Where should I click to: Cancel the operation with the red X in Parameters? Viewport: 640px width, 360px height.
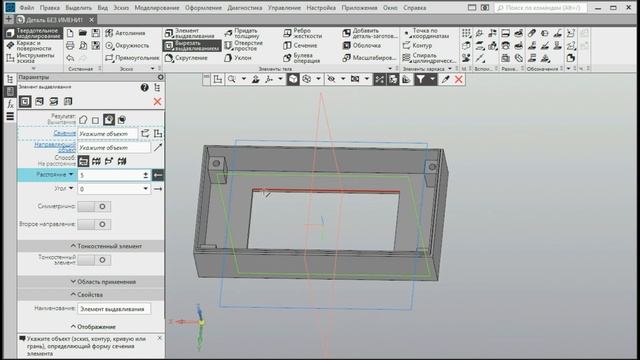click(158, 102)
